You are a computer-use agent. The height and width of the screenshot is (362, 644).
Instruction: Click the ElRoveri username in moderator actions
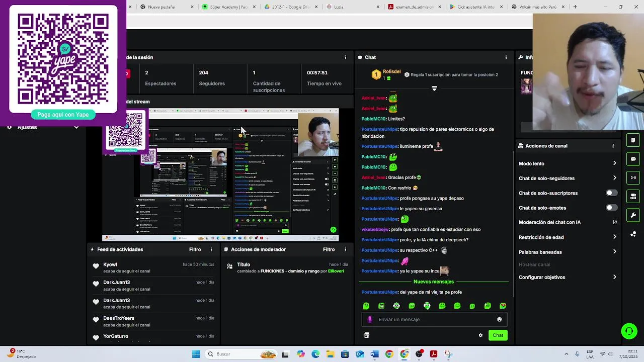tap(336, 271)
